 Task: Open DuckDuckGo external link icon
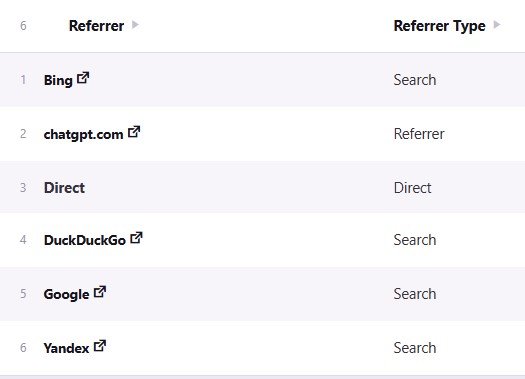[136, 238]
